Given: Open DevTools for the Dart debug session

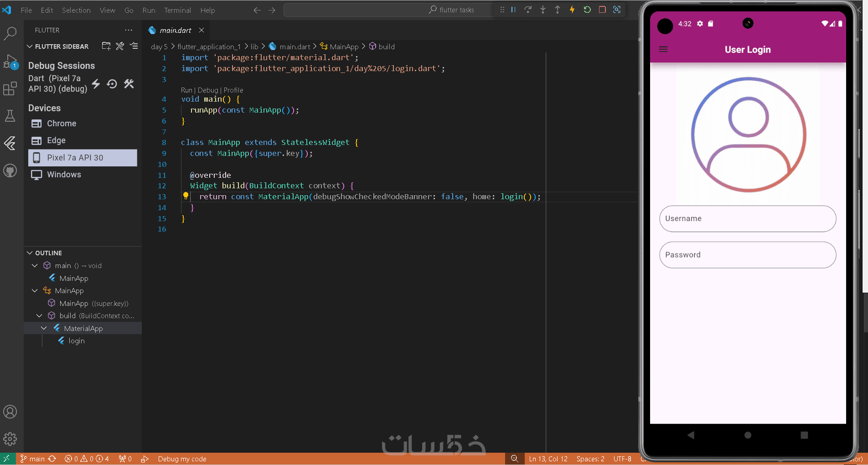Looking at the screenshot, I should pyautogui.click(x=129, y=84).
